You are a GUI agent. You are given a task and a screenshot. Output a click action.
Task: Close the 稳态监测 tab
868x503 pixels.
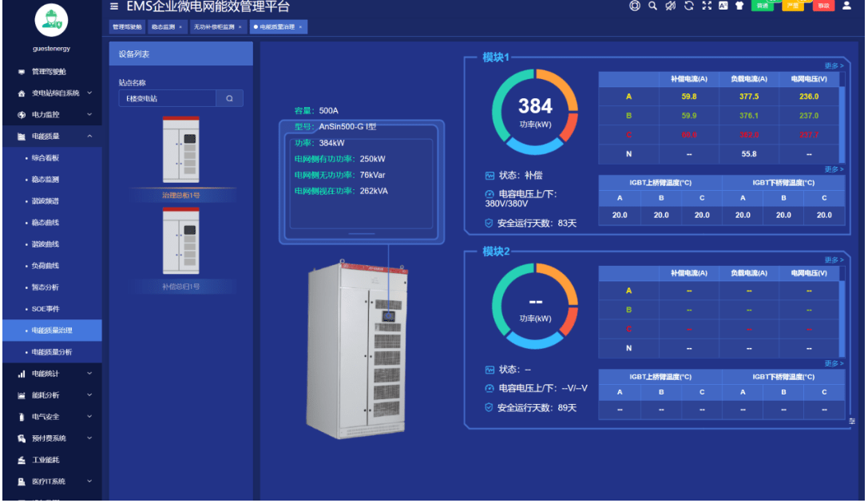click(x=180, y=27)
